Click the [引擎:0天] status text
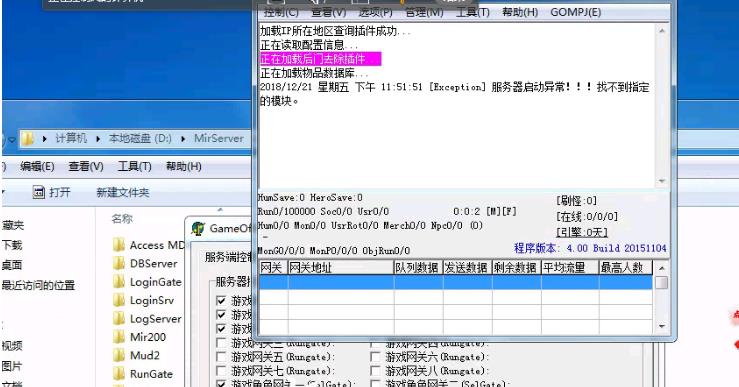Screen dimensions: 739x387 click(582, 232)
